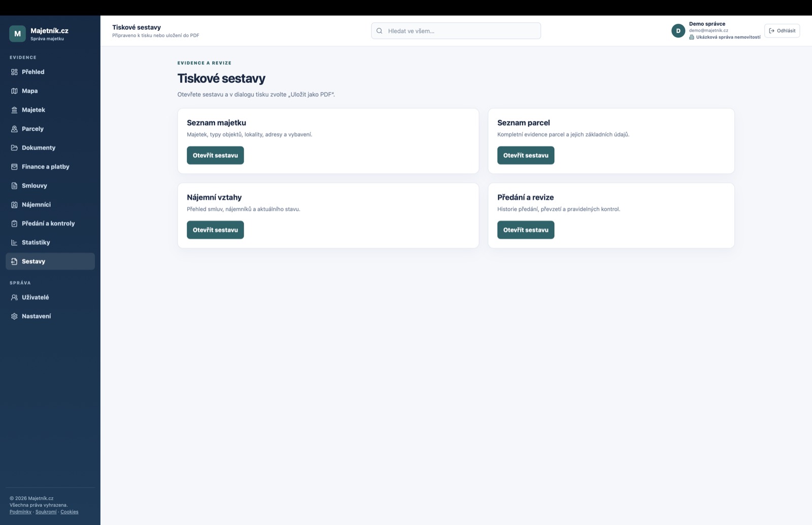Open sestavu for Seznam majetku
The image size is (812, 525).
[215, 155]
